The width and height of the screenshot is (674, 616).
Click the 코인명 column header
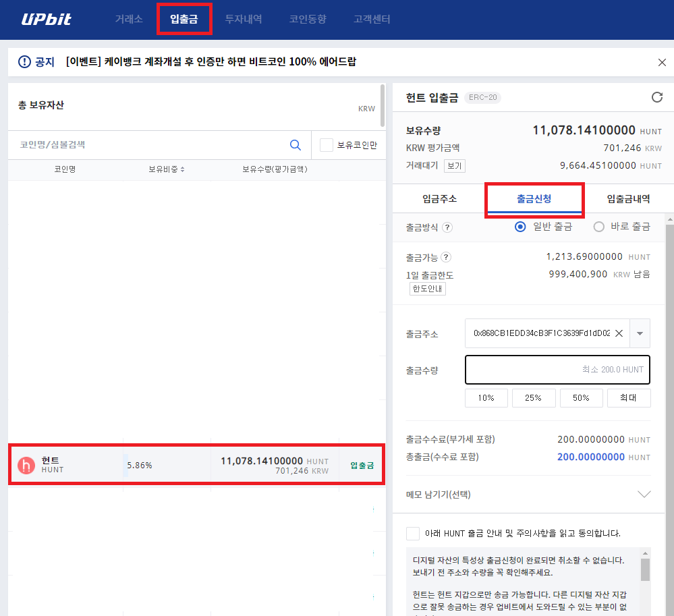click(x=65, y=169)
